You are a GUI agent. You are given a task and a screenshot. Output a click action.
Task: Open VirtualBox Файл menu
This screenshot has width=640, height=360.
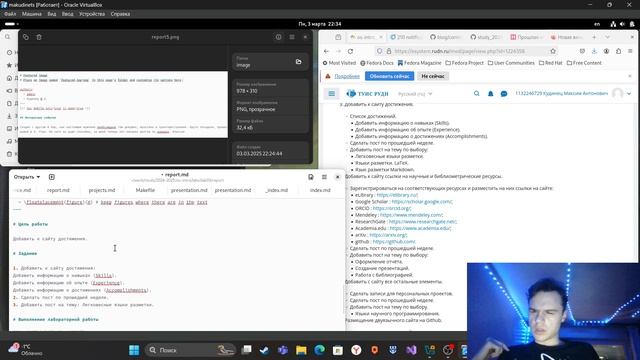10,14
